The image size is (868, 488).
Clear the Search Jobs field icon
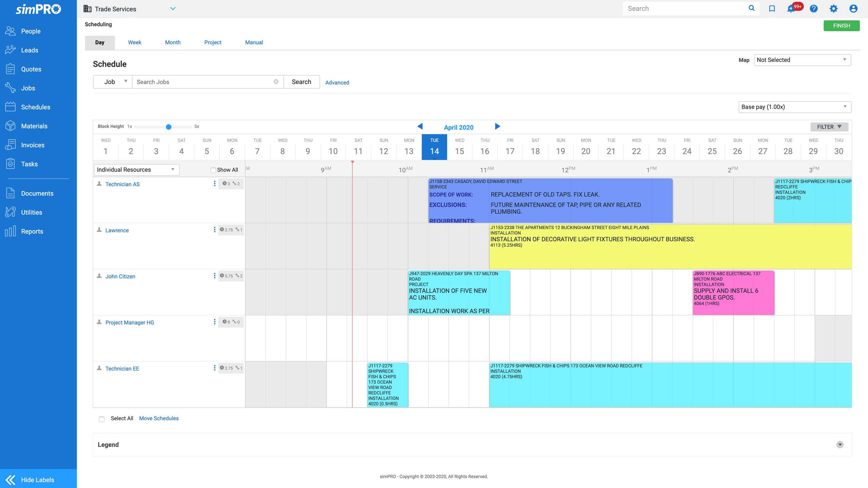pyautogui.click(x=276, y=82)
